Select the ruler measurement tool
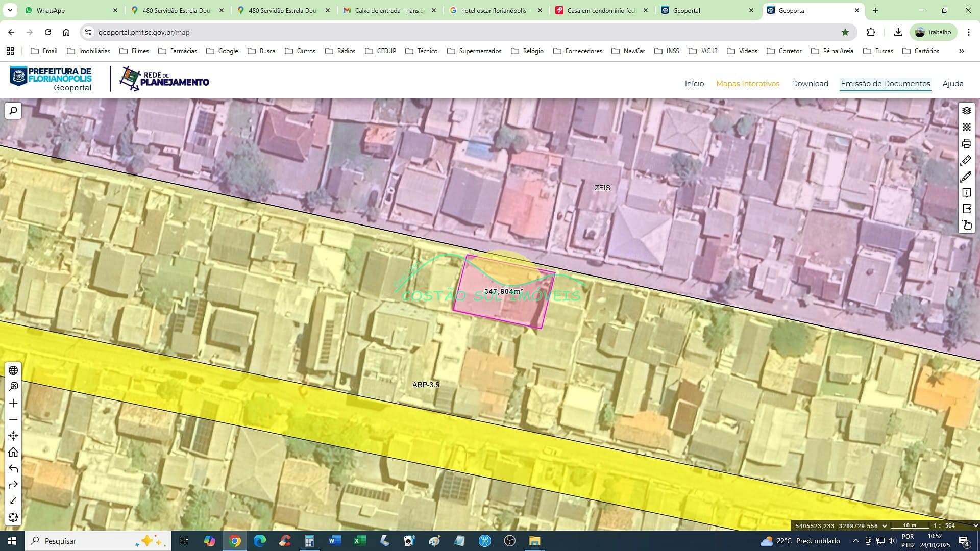Image resolution: width=980 pixels, height=551 pixels. point(966,160)
